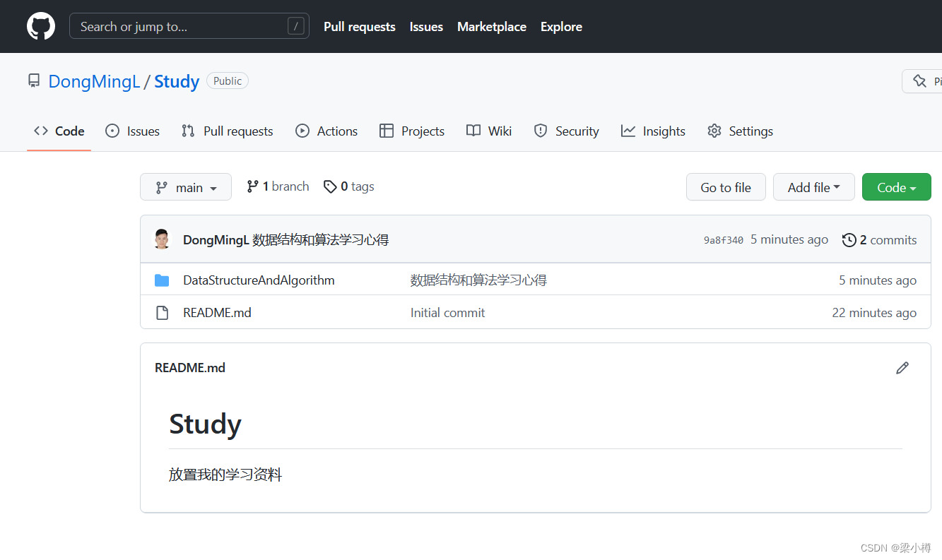Open the Insights tab
Screen dimensions: 942x560
(x=653, y=131)
